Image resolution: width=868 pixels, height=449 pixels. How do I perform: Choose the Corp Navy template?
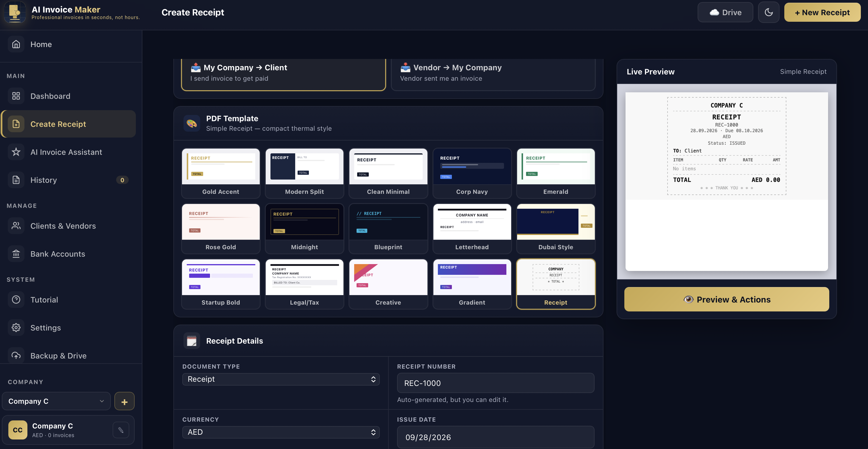(472, 173)
